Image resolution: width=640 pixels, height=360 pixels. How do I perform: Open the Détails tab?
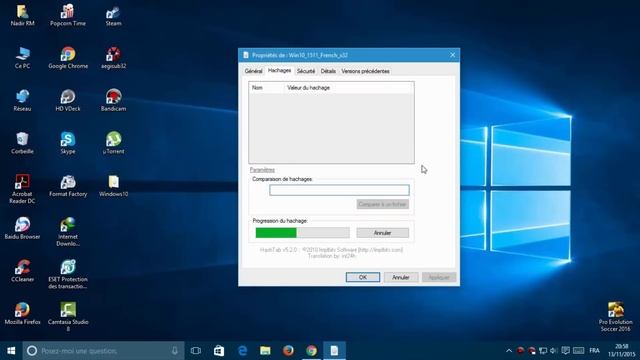coord(328,71)
